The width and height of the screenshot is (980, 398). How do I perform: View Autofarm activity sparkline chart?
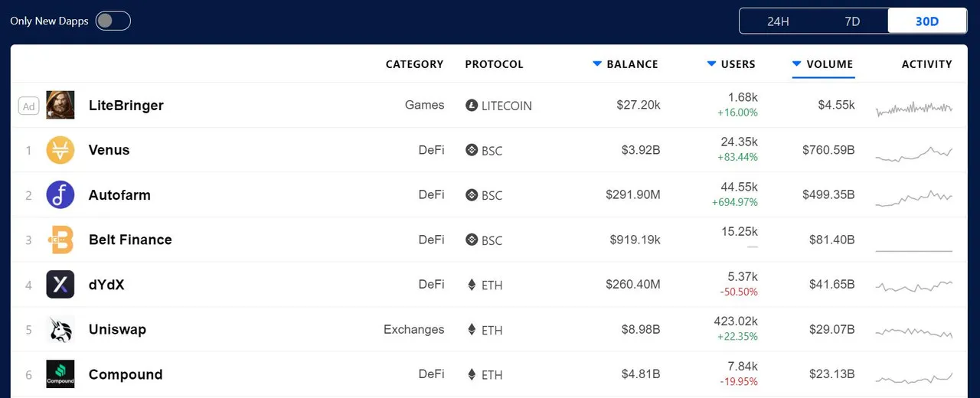(914, 197)
